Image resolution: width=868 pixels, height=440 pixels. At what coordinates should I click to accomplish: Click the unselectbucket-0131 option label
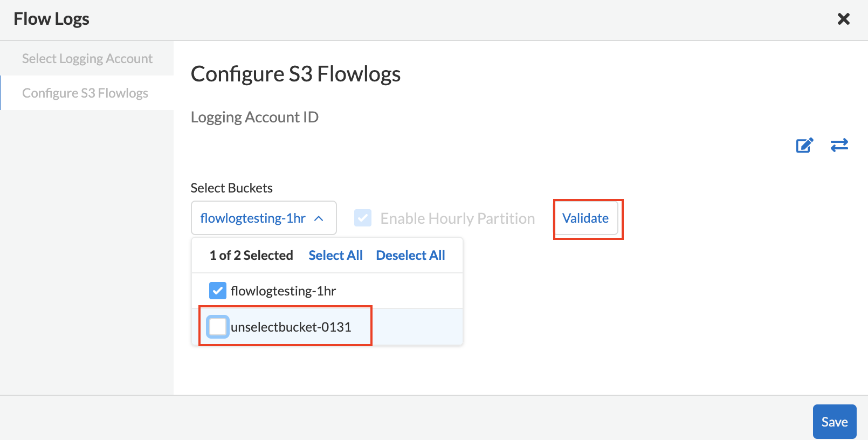click(291, 327)
